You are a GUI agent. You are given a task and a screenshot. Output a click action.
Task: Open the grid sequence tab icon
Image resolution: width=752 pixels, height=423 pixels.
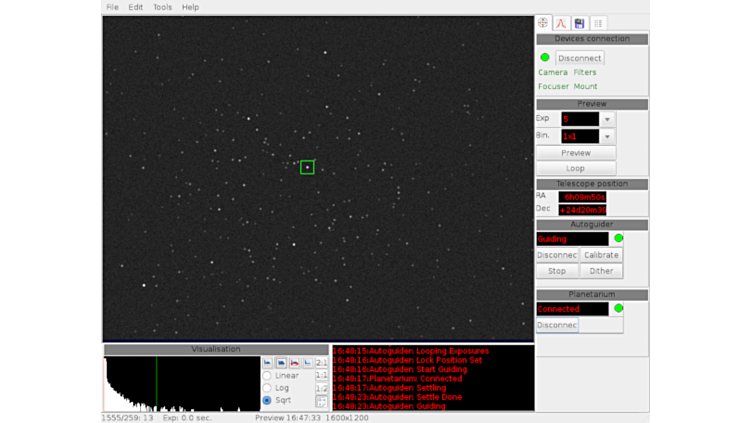tap(598, 23)
